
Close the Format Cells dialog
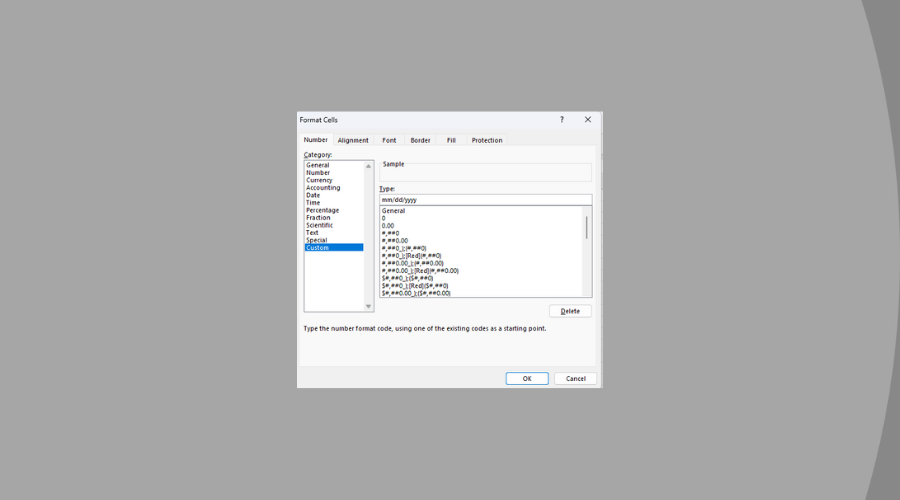point(587,119)
